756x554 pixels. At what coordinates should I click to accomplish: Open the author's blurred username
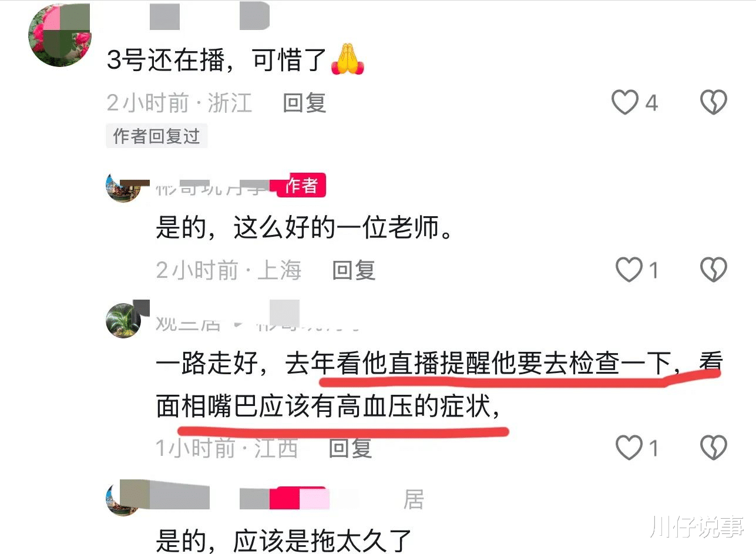[211, 188]
